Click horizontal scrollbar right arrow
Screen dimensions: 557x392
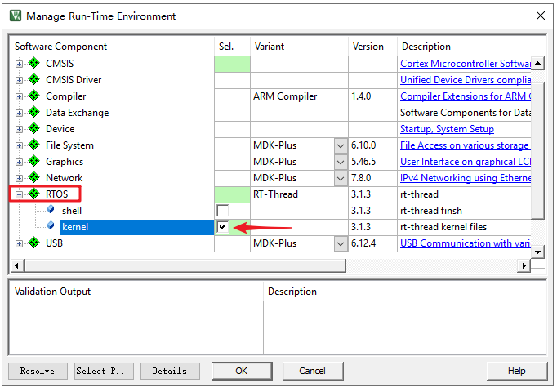click(524, 265)
